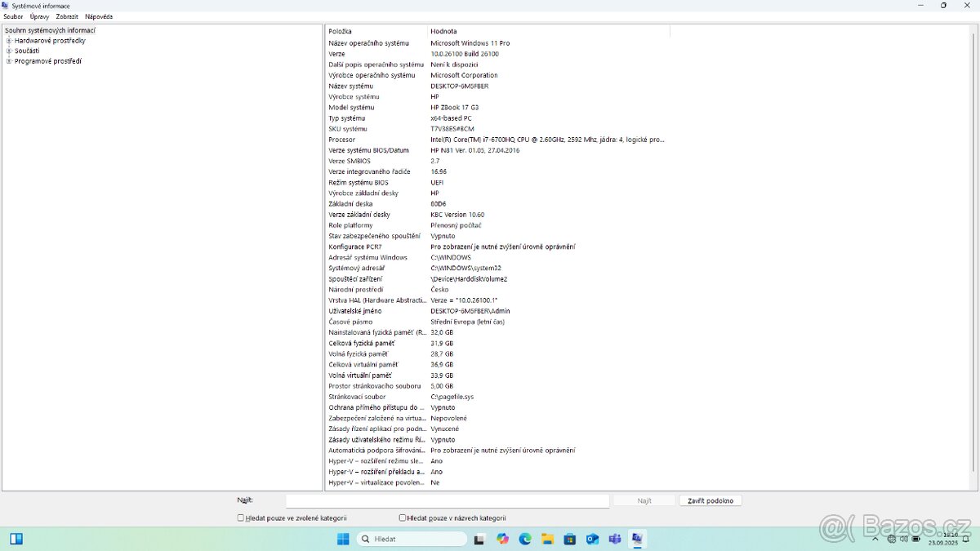
Task: Open the "Zobrazit" menu
Action: (x=67, y=16)
